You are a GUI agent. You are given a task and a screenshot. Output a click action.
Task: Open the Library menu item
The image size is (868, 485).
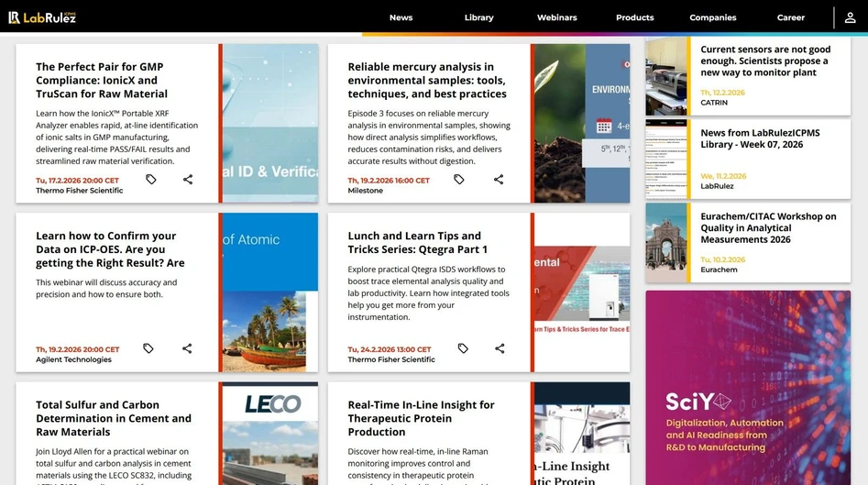pos(478,17)
